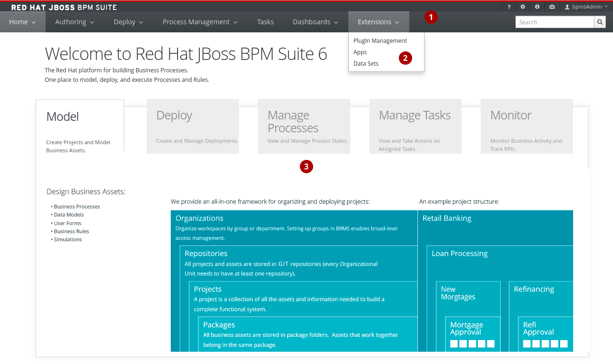Open the bpmsAdmin user dropdown
This screenshot has width=613, height=364.
[586, 7]
